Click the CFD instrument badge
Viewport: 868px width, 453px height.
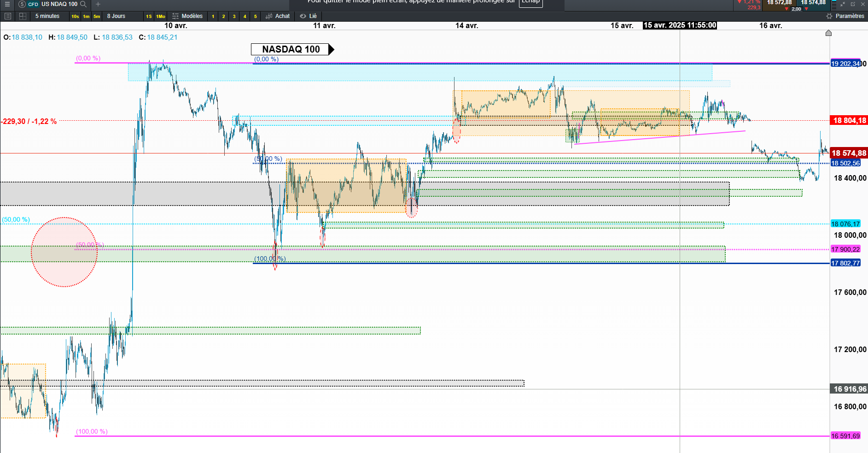[x=33, y=4]
